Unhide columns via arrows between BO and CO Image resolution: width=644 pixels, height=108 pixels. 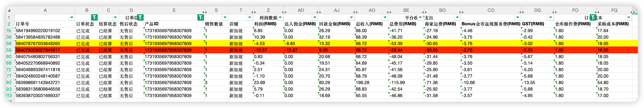[461, 12]
